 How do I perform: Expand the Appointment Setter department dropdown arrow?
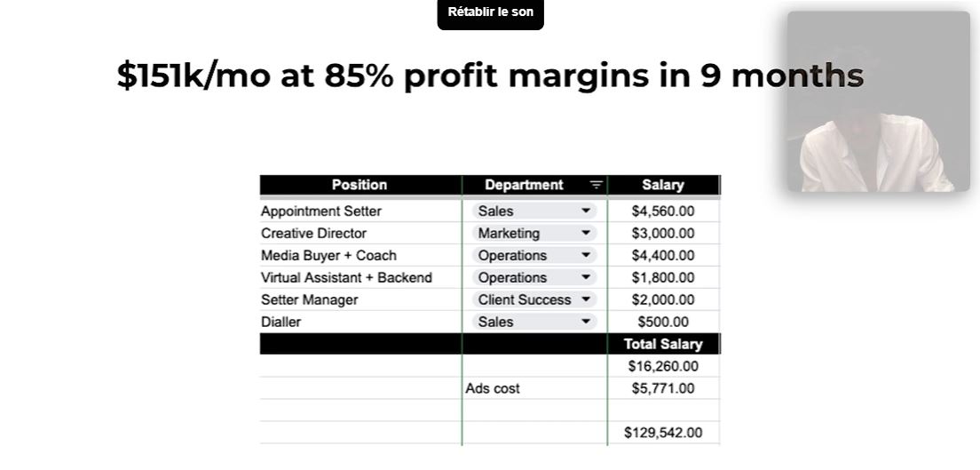586,211
